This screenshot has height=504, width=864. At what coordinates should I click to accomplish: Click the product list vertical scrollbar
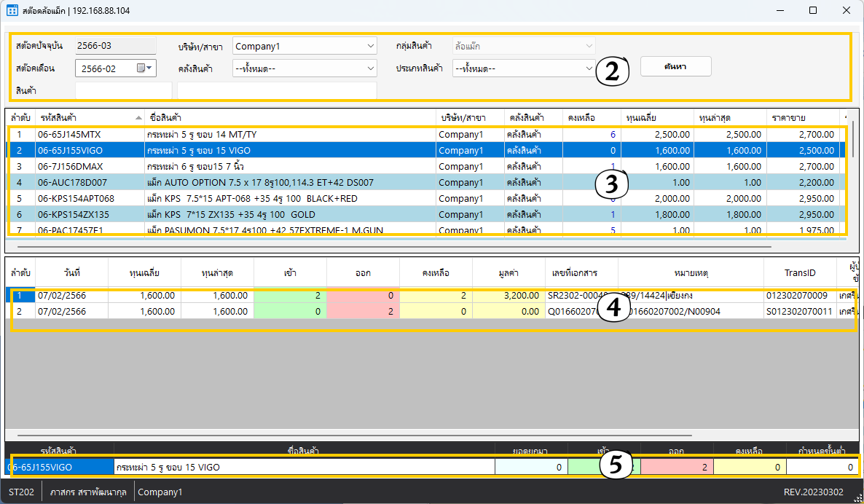point(852,138)
